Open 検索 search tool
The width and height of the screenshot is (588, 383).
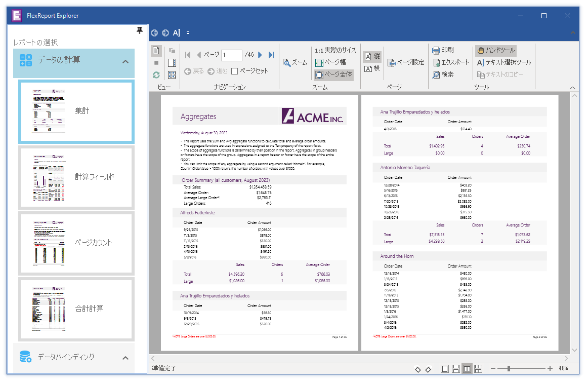tap(443, 74)
